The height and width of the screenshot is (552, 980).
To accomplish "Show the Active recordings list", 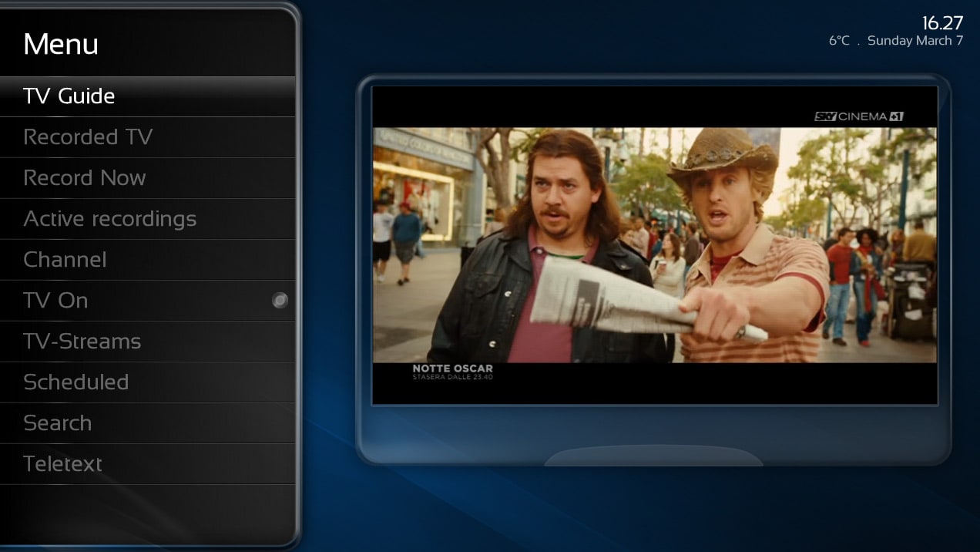I will click(x=110, y=219).
